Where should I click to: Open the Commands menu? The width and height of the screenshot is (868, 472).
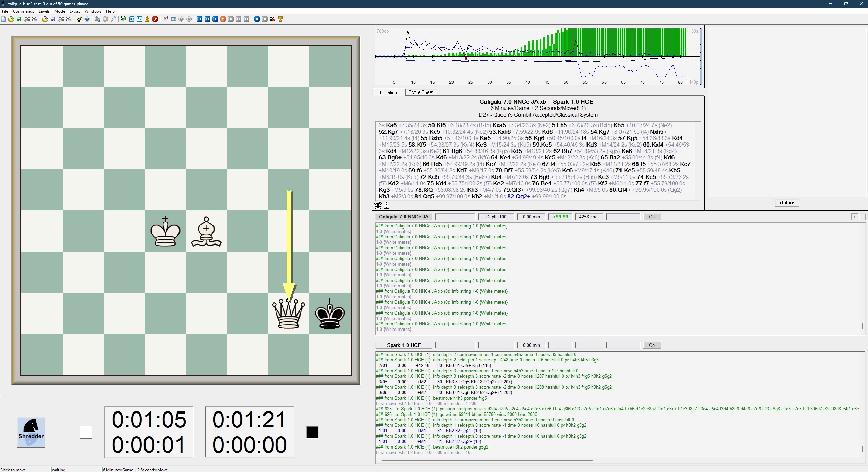[x=23, y=11]
